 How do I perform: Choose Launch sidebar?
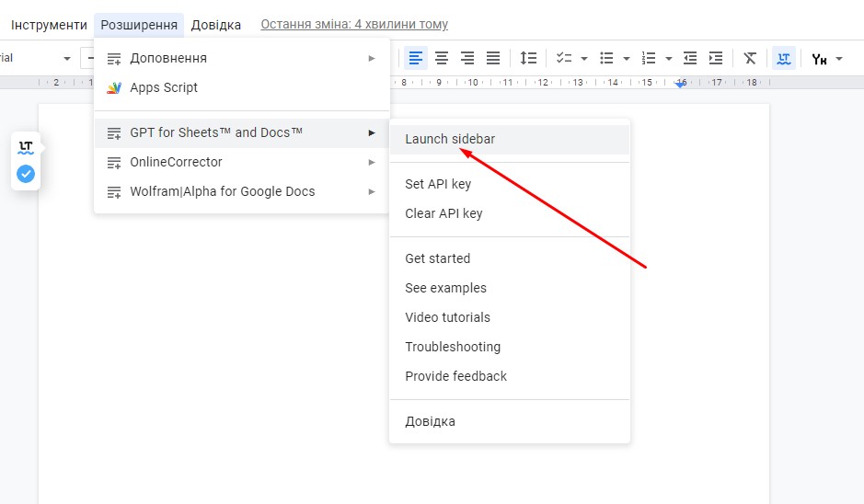coord(510,140)
